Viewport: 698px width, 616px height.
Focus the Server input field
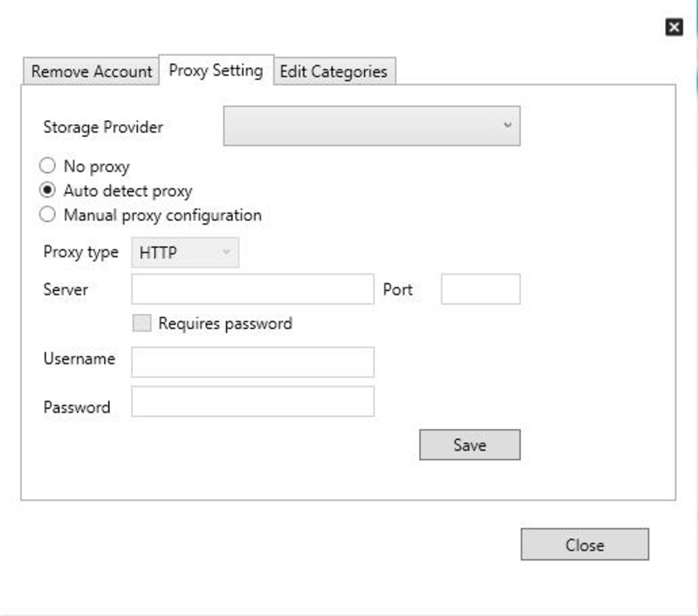(252, 289)
